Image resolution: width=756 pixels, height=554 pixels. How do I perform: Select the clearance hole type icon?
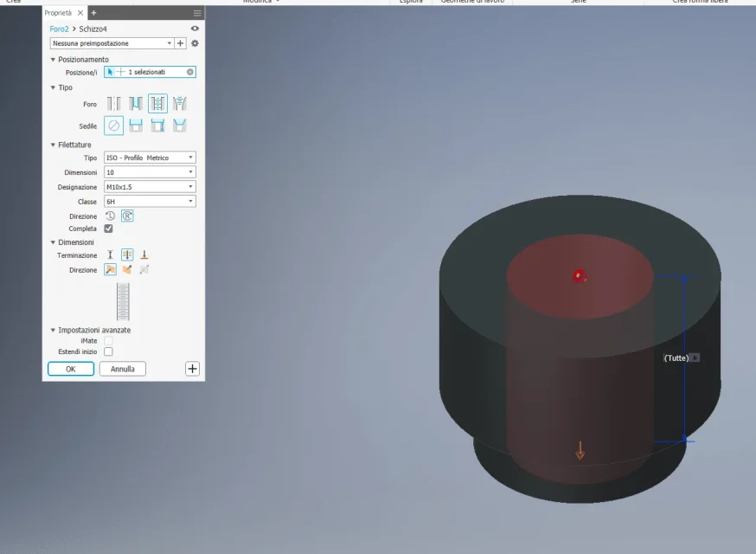tap(136, 103)
